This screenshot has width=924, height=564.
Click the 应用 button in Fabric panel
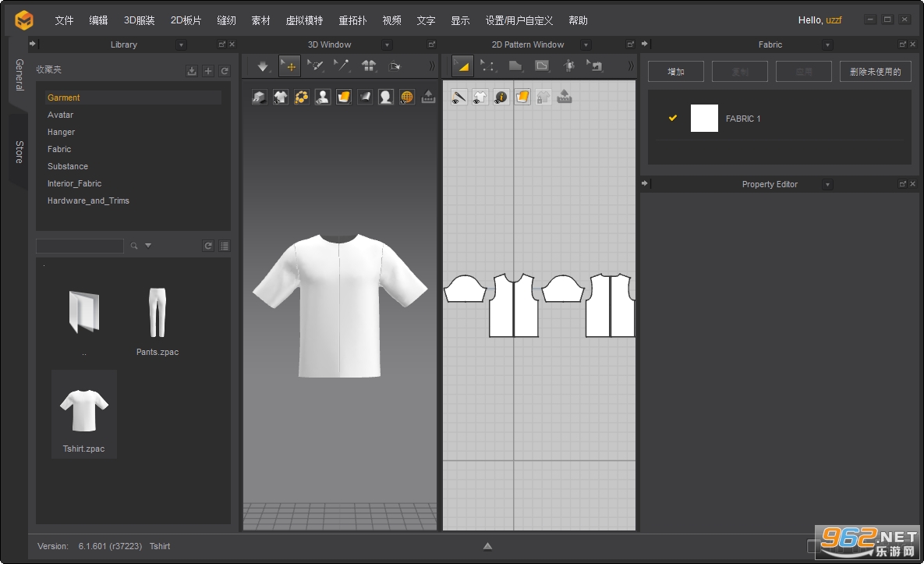(x=804, y=72)
